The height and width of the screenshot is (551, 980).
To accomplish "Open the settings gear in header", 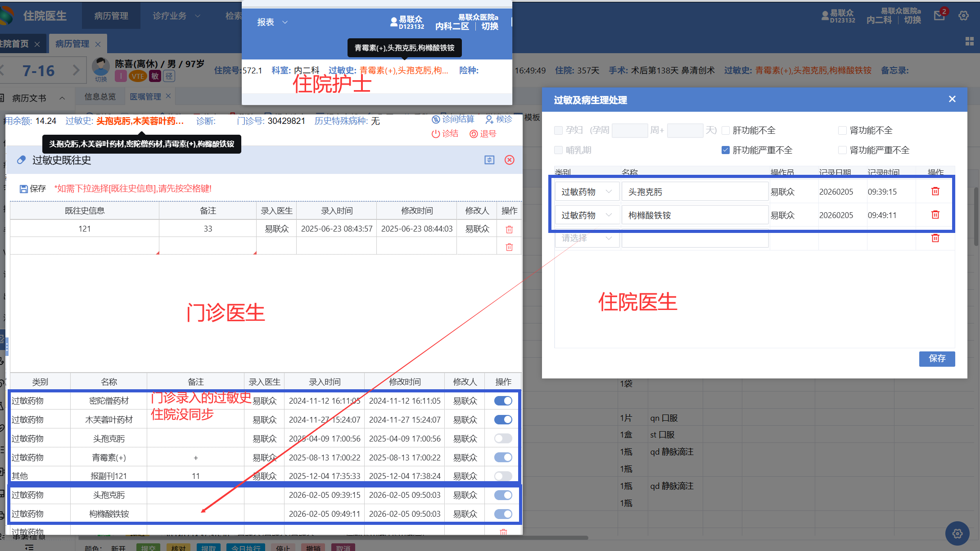I will [x=963, y=16].
